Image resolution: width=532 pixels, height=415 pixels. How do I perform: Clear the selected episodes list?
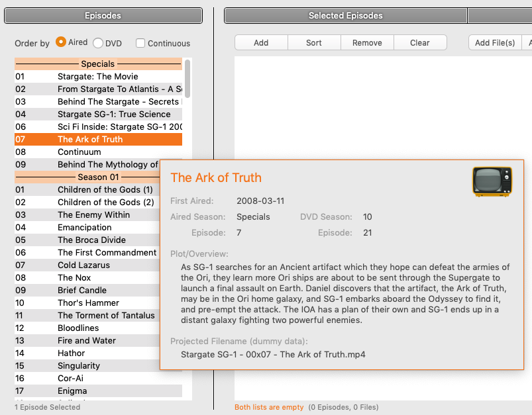(419, 43)
